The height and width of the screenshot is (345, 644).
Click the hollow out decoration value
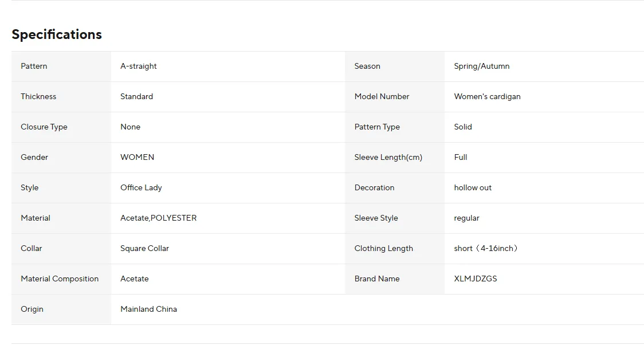(473, 188)
